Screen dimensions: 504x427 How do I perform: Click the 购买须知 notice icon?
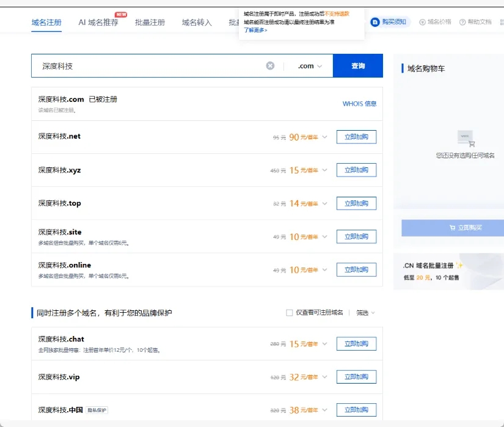click(375, 22)
